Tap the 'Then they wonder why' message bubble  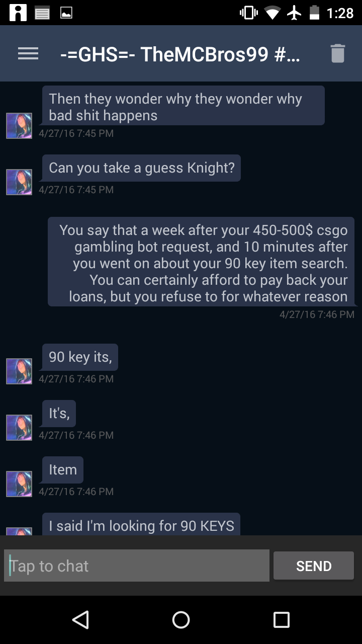(x=183, y=106)
